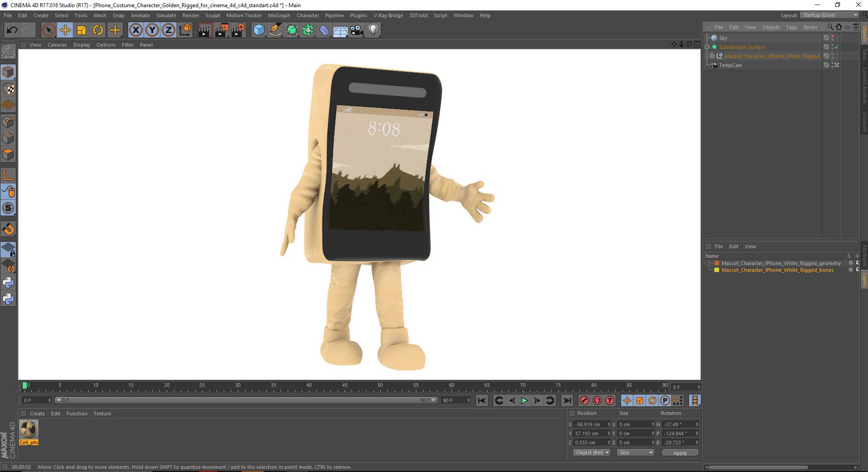
Task: Toggle the coordinate system icon
Action: (185, 30)
